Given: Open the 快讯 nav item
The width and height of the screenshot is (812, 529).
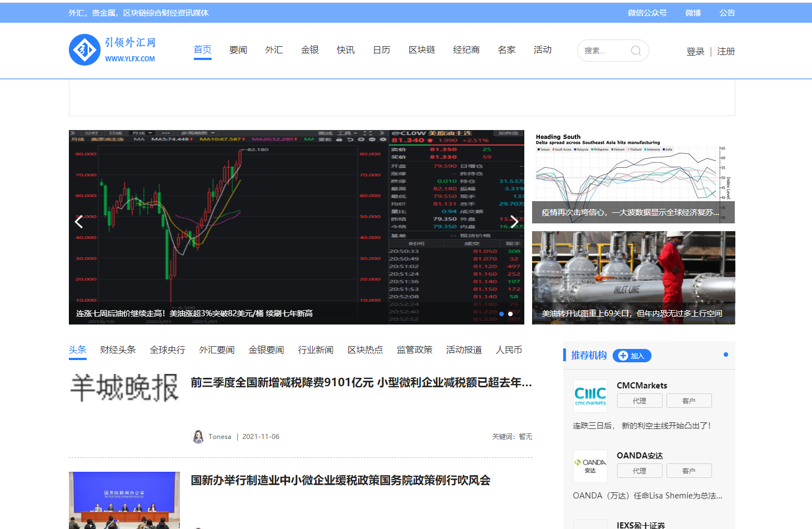Looking at the screenshot, I should pos(346,50).
